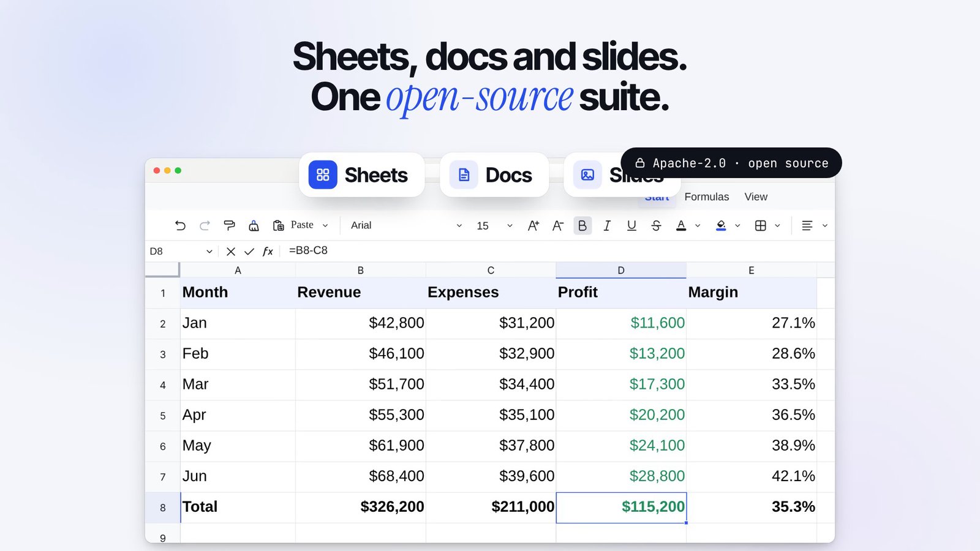Viewport: 980px width, 551px height.
Task: Increase font size with A+ icon
Action: click(533, 225)
